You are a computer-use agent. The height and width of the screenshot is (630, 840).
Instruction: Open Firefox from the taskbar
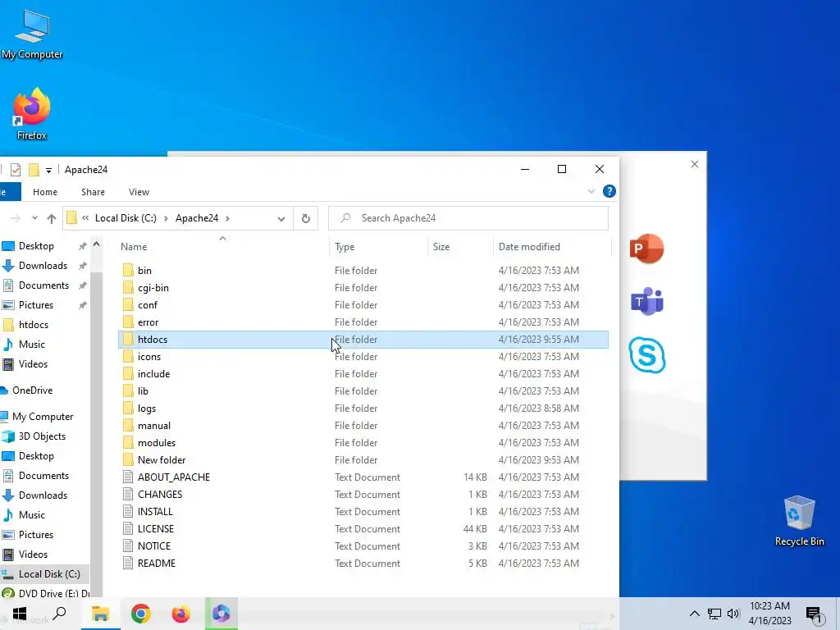point(181,614)
